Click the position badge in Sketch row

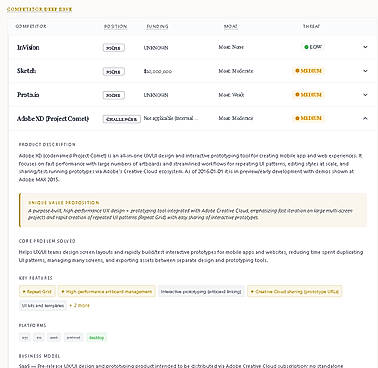pos(114,72)
